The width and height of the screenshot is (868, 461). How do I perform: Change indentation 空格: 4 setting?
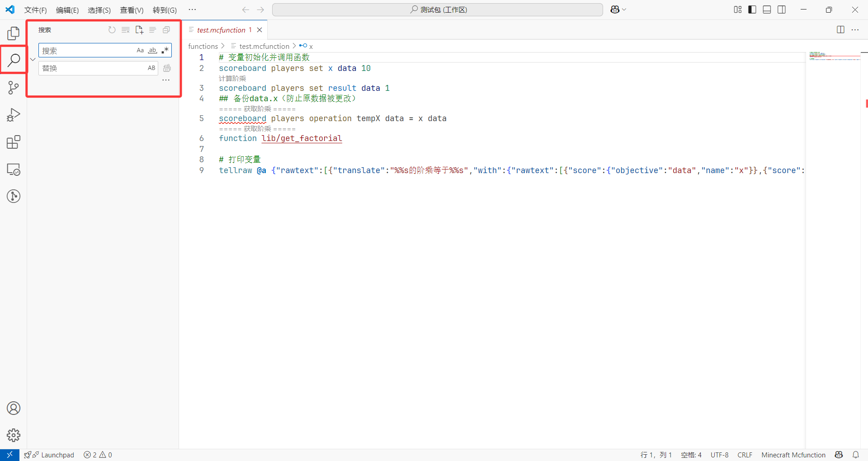[x=691, y=455]
